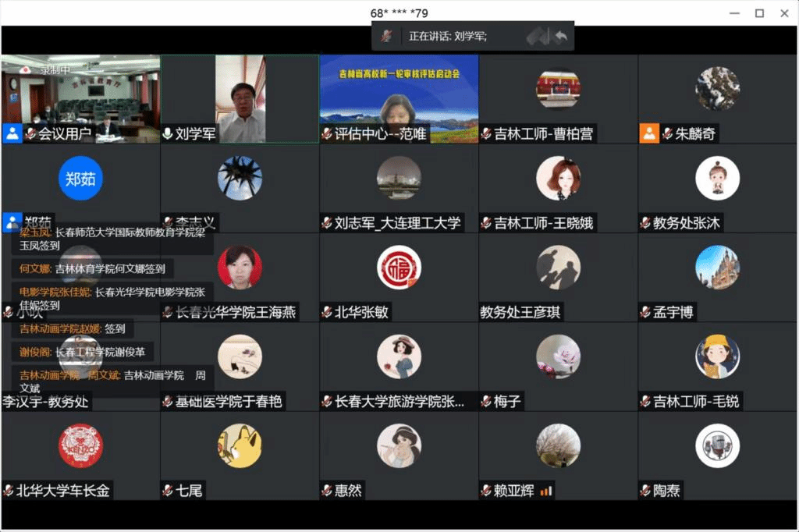Click the KENZO tiger avatar of 北华大学车长金

pos(80,446)
